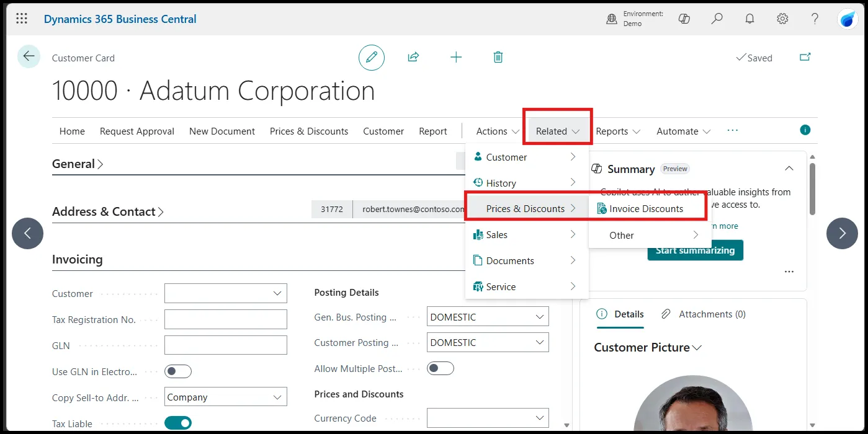Open Summary panel more options ellipsis
Screen dimensions: 868x434
[789, 272]
